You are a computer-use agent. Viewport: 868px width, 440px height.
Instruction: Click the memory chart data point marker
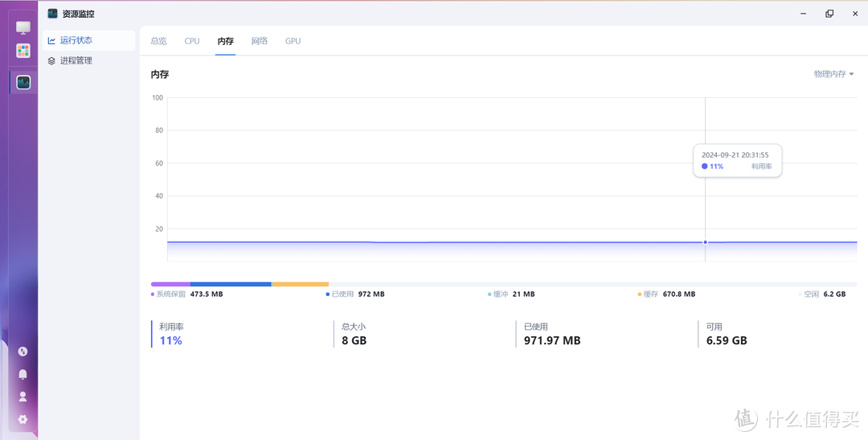click(706, 242)
